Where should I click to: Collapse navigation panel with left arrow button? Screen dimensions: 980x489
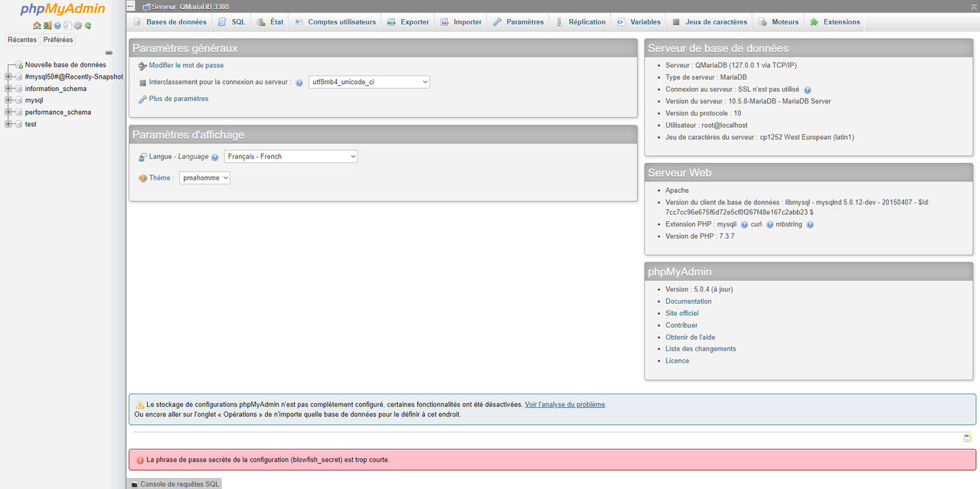click(131, 6)
